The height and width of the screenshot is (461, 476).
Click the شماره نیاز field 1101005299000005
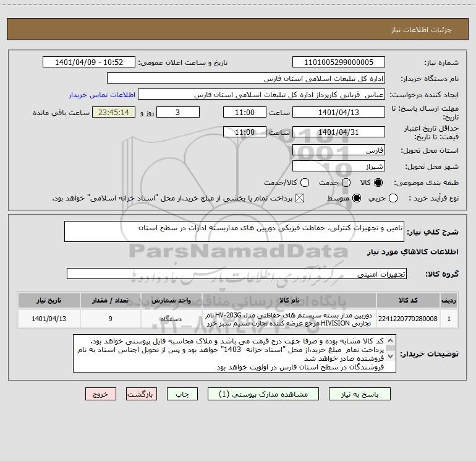(x=339, y=62)
